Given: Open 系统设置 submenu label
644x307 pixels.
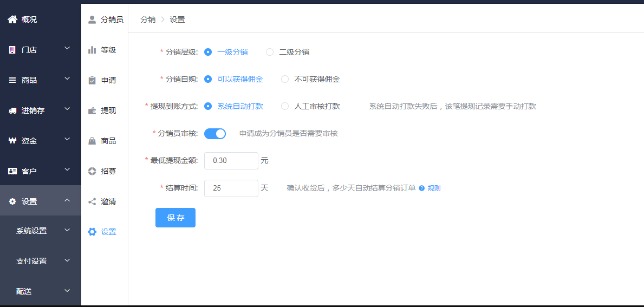Looking at the screenshot, I should tap(31, 231).
